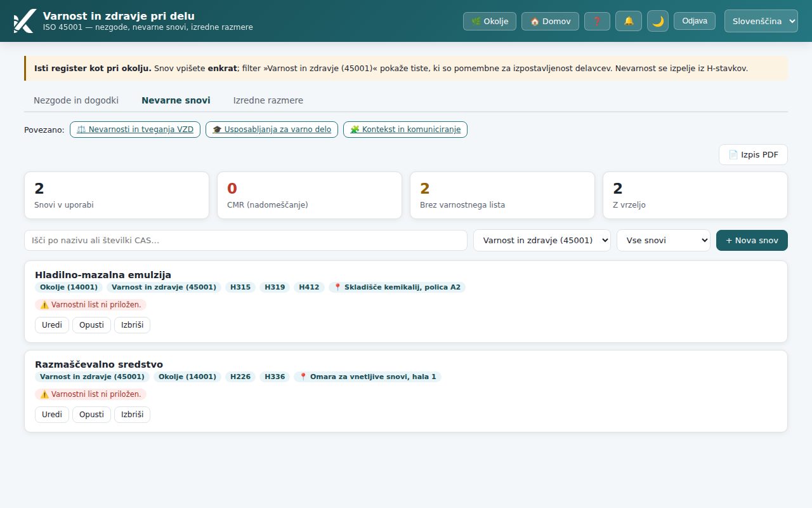Image resolution: width=812 pixels, height=508 pixels.
Task: Click the Z vrzeljo stat card
Action: point(695,196)
